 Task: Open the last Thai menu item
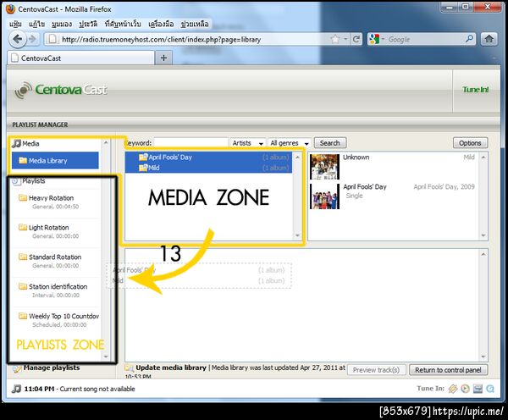tap(195, 24)
